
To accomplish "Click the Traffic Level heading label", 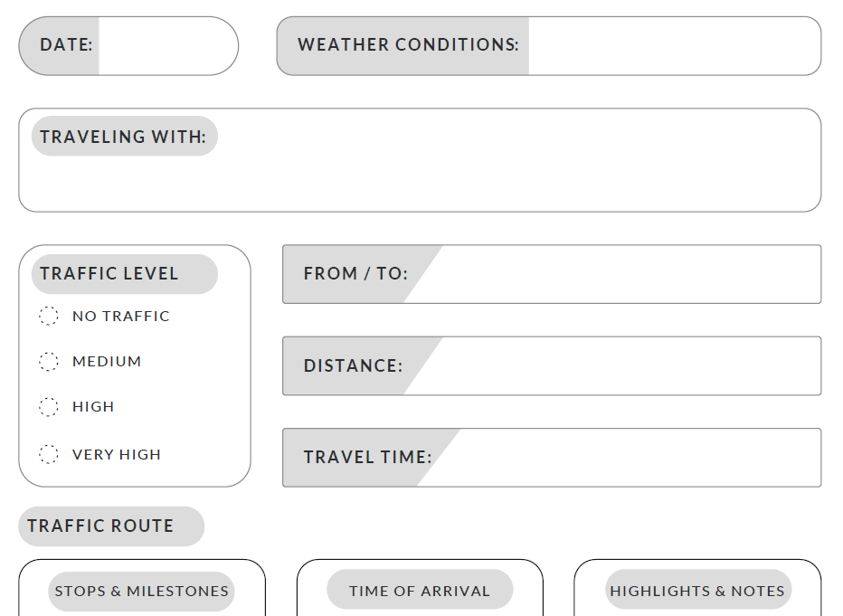I will tap(109, 274).
